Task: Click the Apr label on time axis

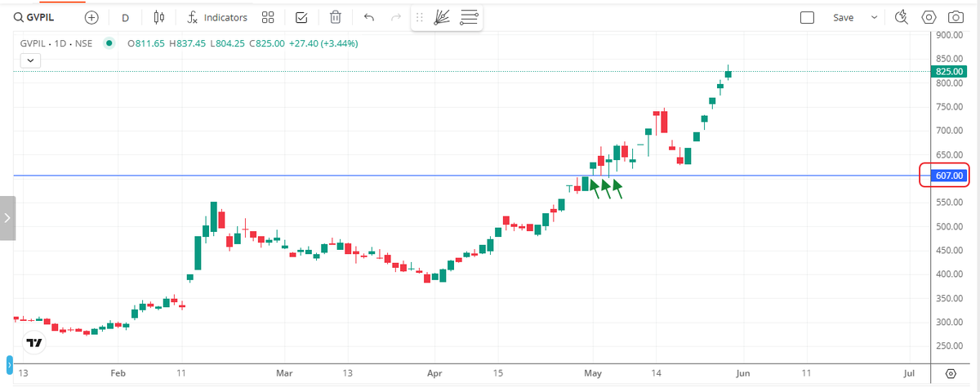Action: (x=434, y=373)
